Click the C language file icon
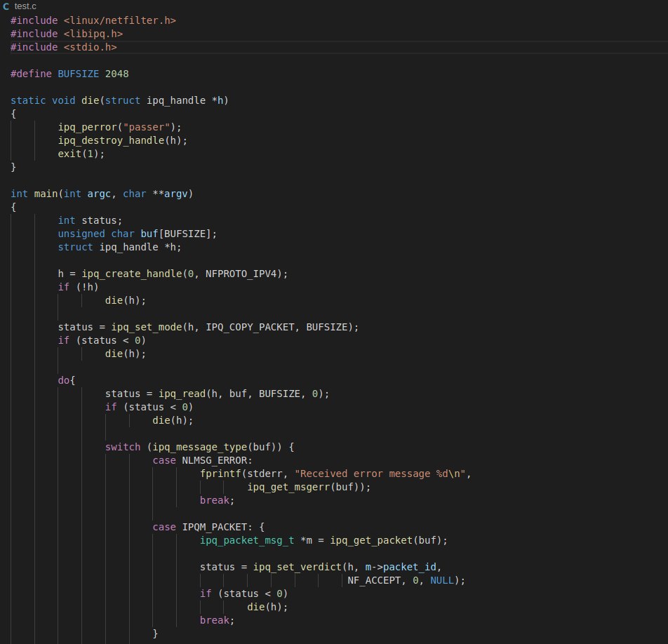This screenshot has width=668, height=644. (x=6, y=6)
